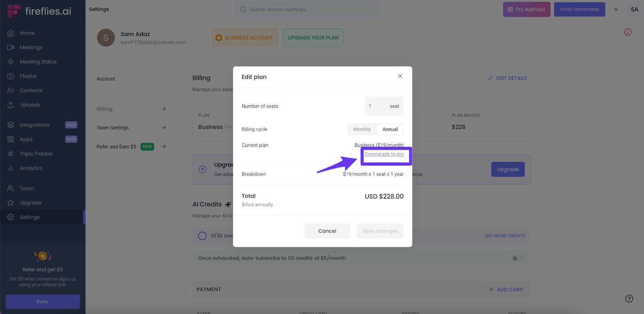Click the number of seats field
Image resolution: width=644 pixels, height=314 pixels.
(x=377, y=106)
